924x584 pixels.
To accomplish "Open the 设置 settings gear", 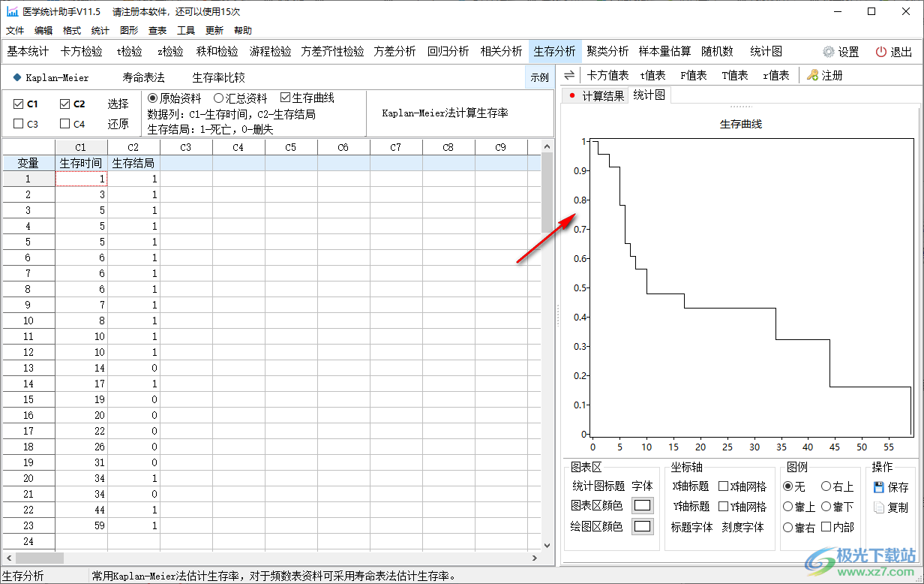I will click(841, 52).
